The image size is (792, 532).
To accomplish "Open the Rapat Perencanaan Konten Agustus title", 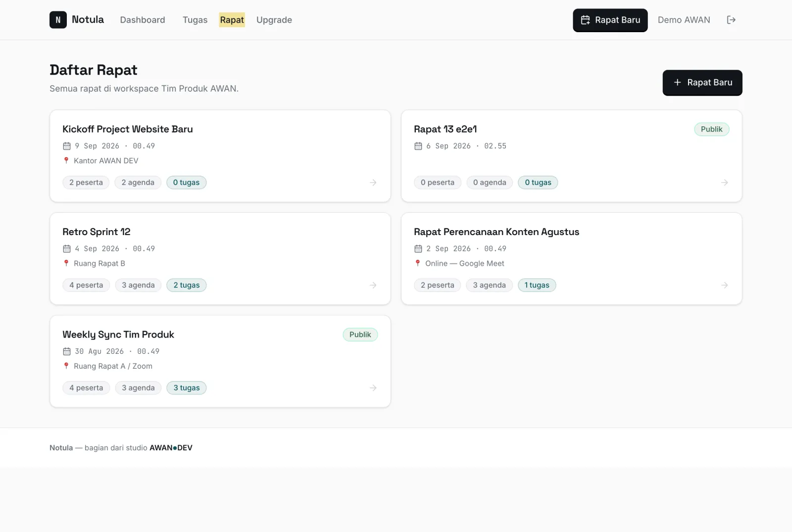I will [496, 232].
